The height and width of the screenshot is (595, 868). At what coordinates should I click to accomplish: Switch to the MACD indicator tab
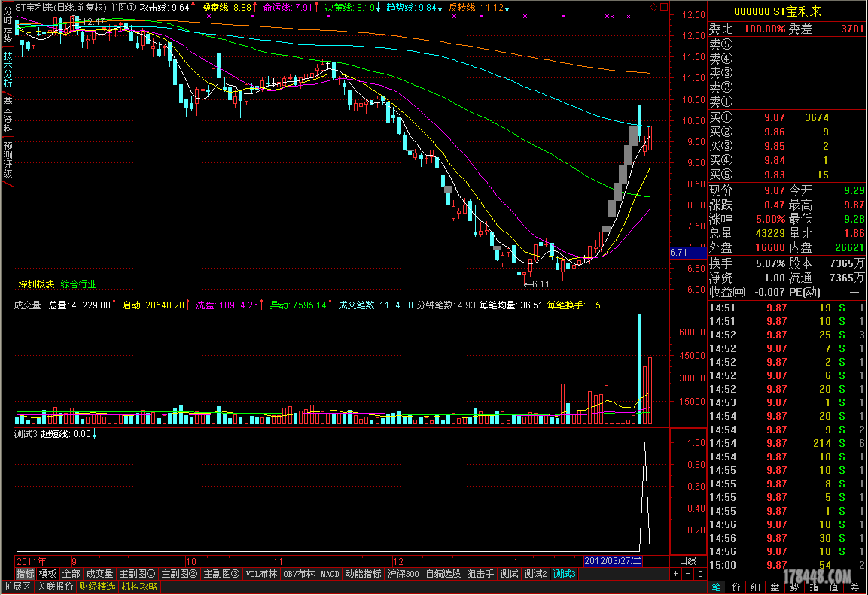point(330,574)
